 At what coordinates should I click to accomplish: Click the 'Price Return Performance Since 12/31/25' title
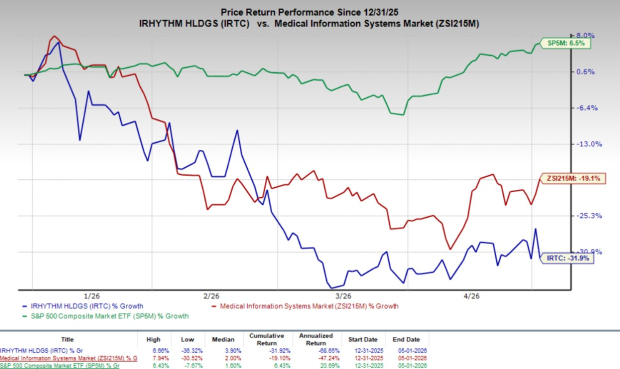[x=310, y=12]
